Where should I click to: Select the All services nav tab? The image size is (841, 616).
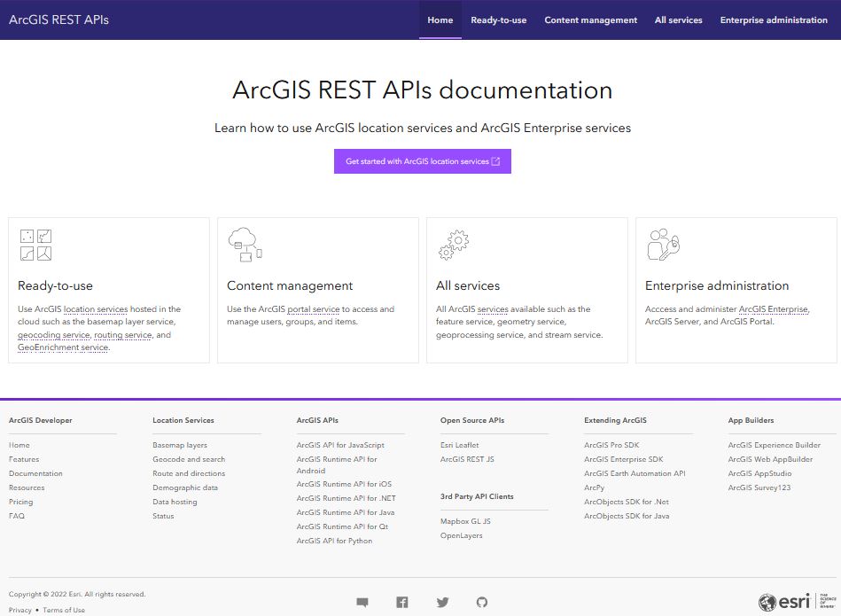(x=678, y=19)
